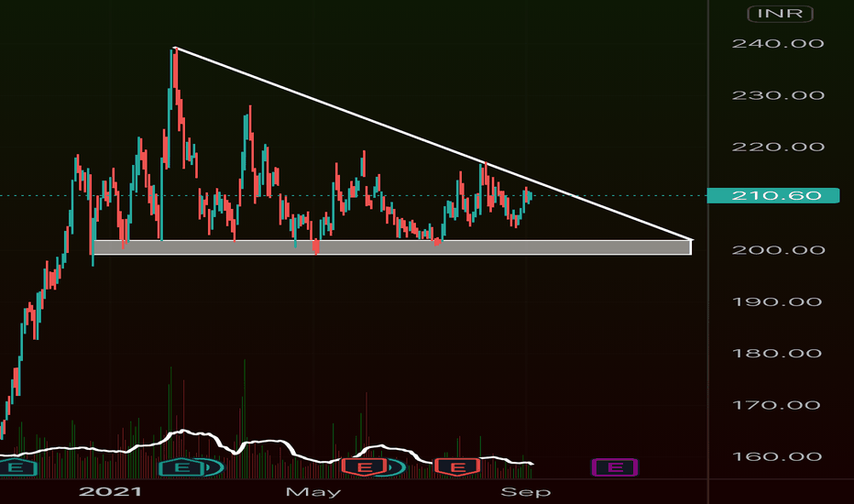Click the Sep label on time axis
This screenshot has height=504, width=854.
tap(526, 492)
